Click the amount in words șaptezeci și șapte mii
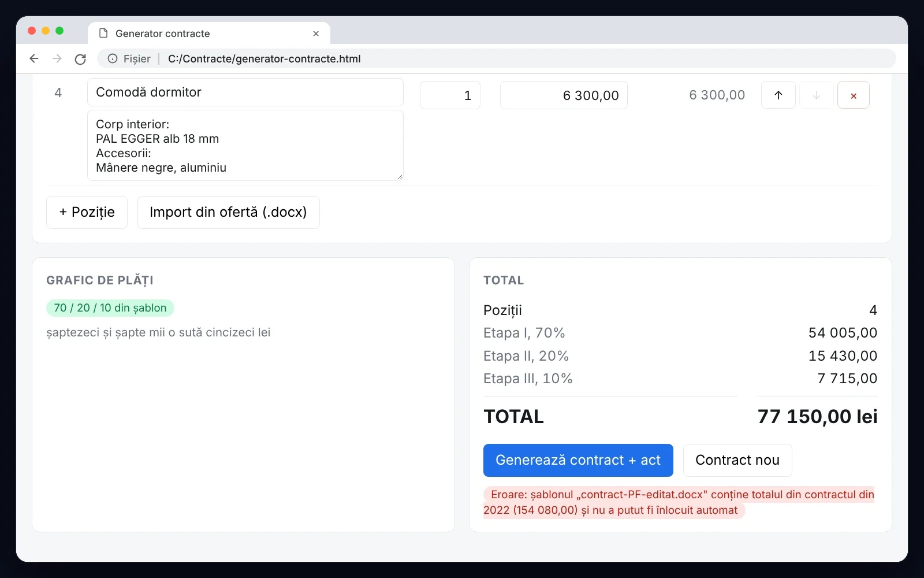The image size is (924, 578). 158,332
